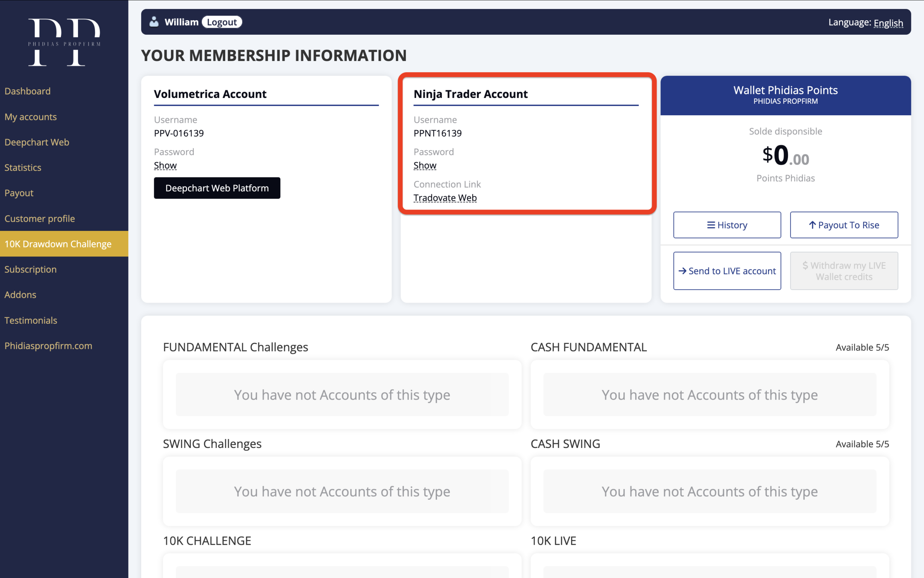924x578 pixels.
Task: Launch the Deepchart Web Platform button
Action: click(x=217, y=188)
